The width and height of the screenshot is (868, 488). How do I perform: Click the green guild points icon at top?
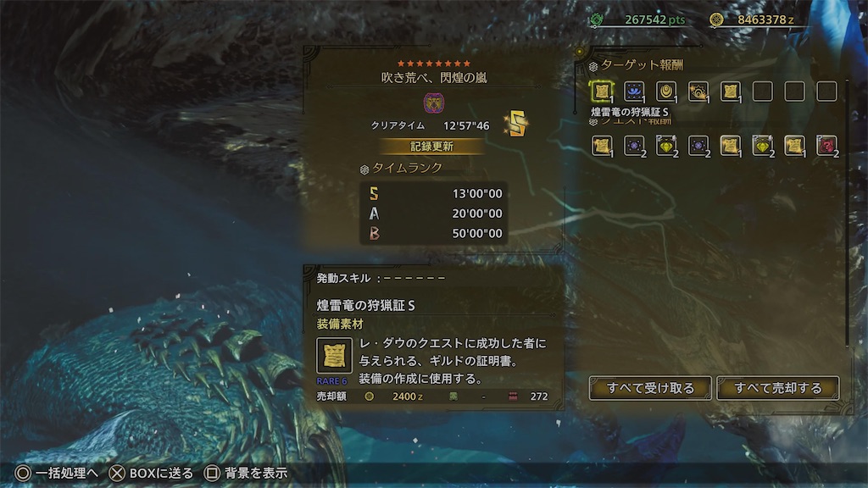coord(596,20)
